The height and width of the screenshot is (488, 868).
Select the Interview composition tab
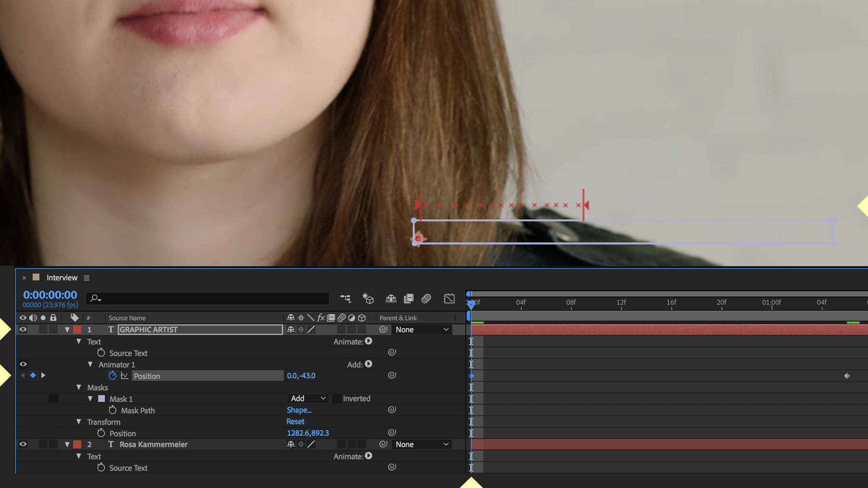click(x=62, y=277)
